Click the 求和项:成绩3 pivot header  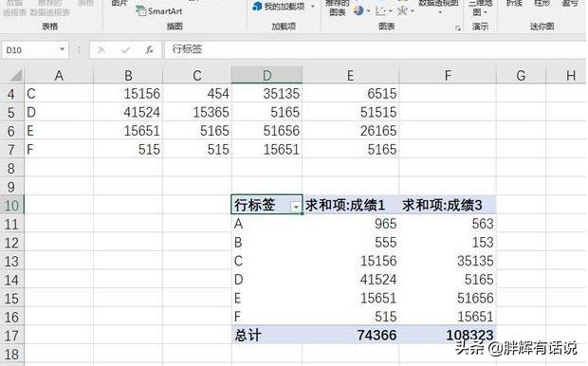pyautogui.click(x=442, y=205)
